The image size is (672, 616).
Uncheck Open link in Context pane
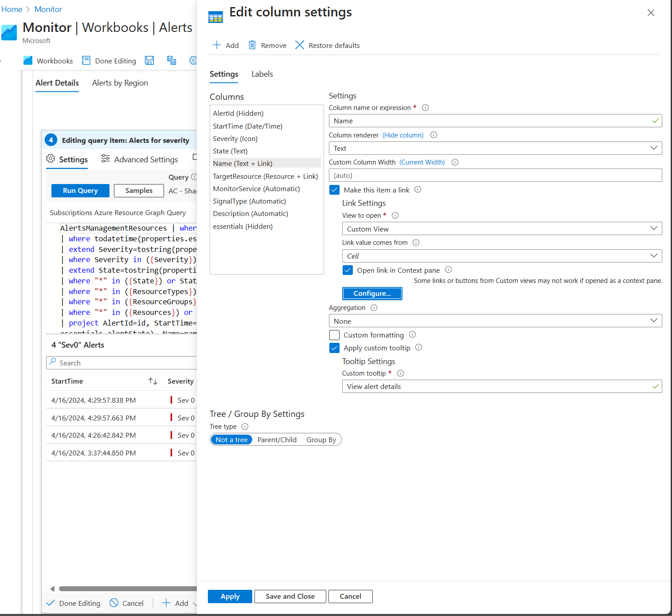[x=348, y=270]
